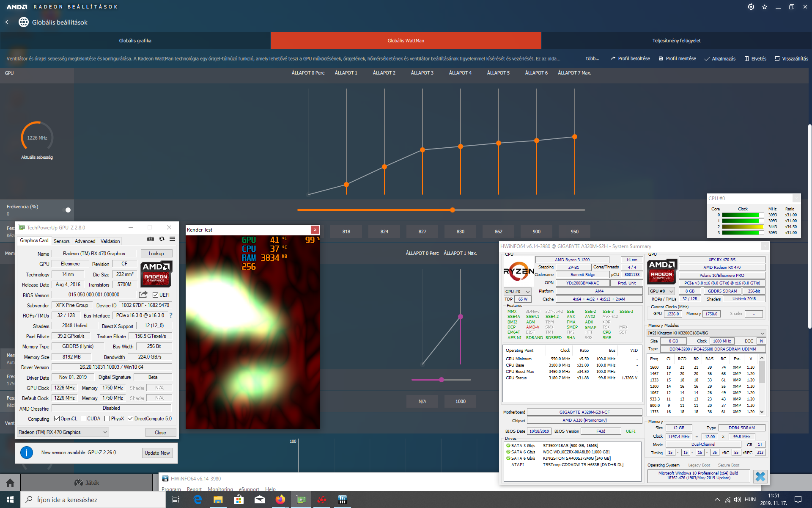Select the Globális WattMan tab
Viewport: 812px width, 508px height.
click(x=406, y=41)
